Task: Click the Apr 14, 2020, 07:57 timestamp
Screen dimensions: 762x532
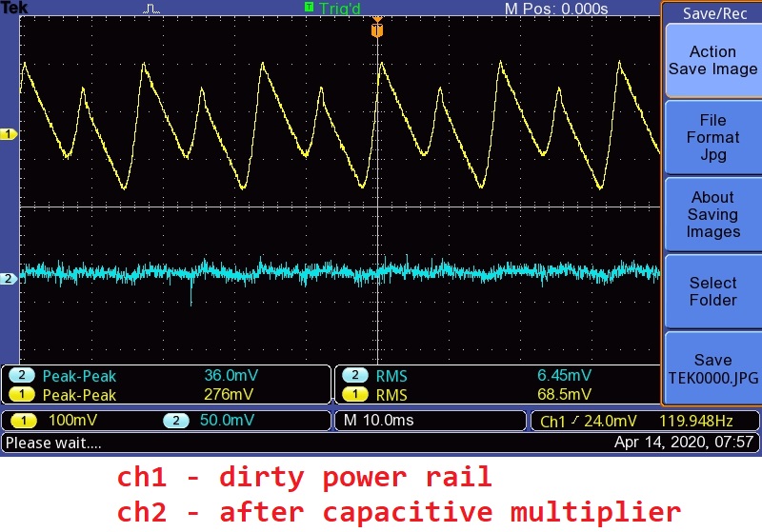Action: (x=684, y=443)
